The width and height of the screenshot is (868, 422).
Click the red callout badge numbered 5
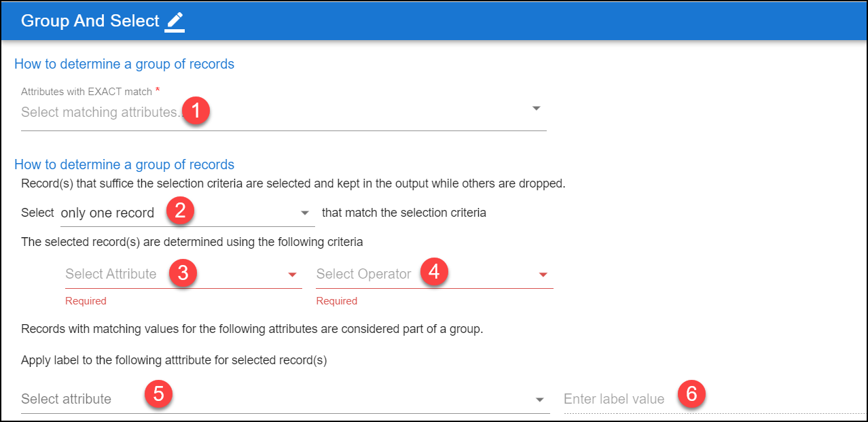click(158, 395)
